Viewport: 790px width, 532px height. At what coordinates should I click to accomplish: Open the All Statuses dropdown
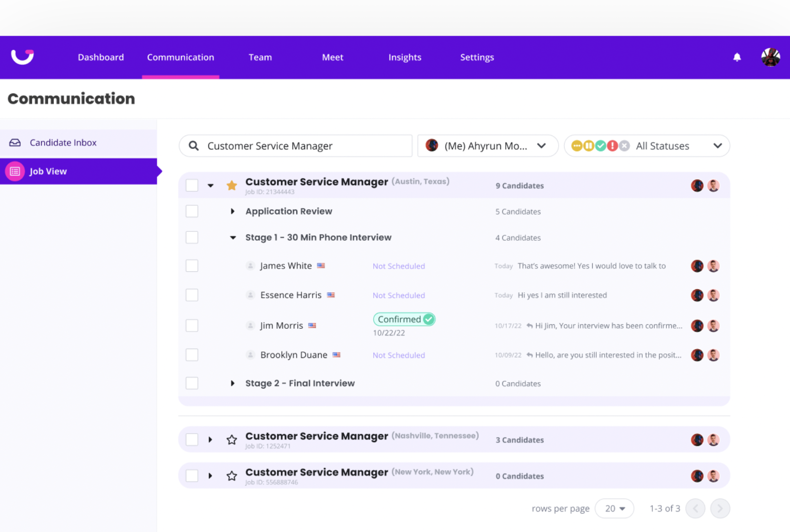coord(647,146)
